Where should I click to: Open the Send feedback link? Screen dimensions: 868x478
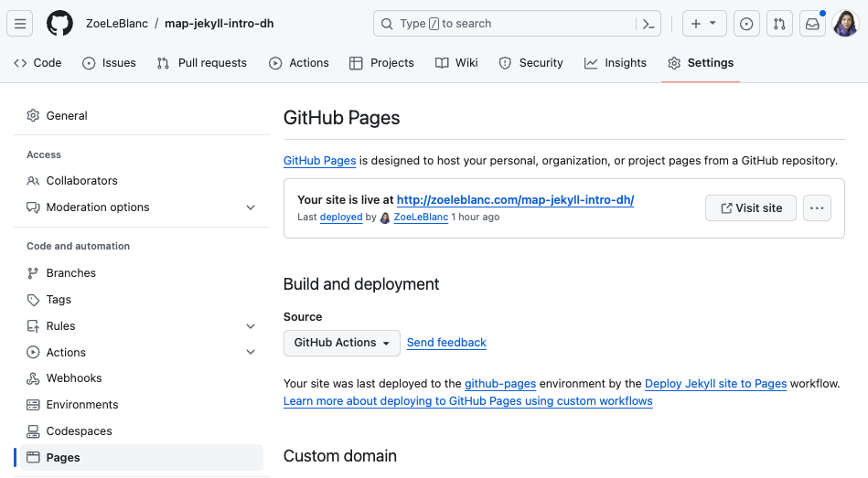(x=446, y=343)
